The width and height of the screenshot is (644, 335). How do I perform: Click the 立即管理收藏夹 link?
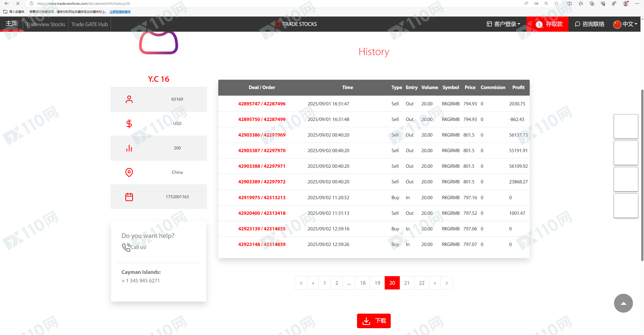click(120, 12)
